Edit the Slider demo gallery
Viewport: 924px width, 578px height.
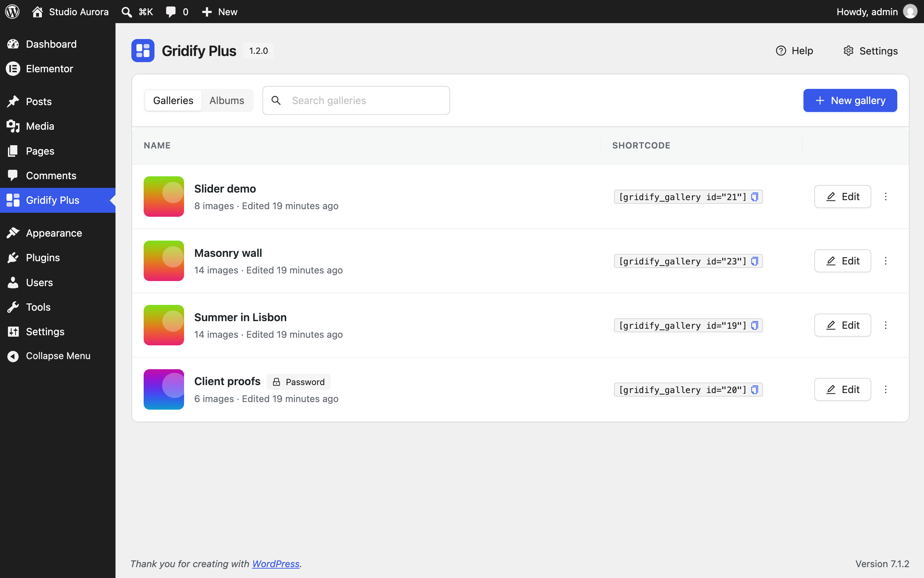pyautogui.click(x=843, y=197)
